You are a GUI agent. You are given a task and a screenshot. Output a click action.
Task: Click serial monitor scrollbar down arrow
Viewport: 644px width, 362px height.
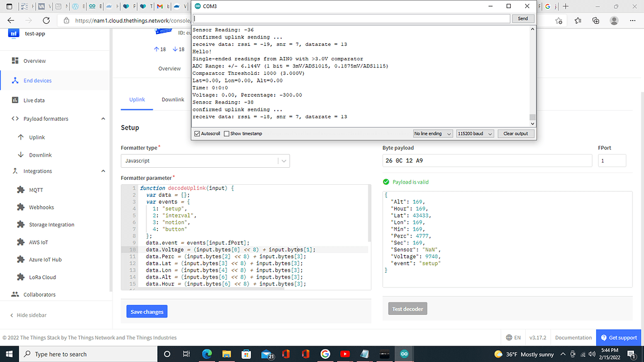532,124
